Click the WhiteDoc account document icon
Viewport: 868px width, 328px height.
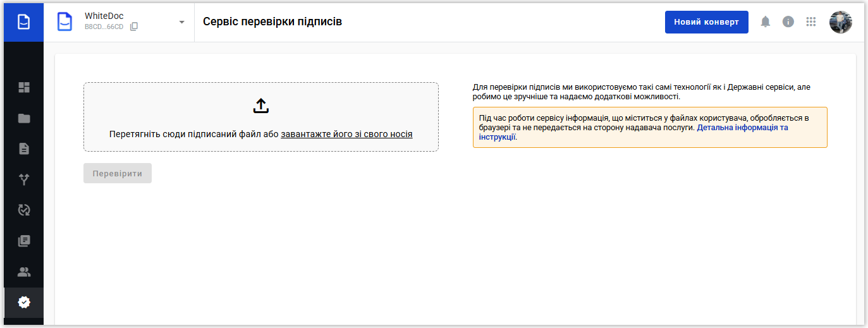click(x=64, y=22)
